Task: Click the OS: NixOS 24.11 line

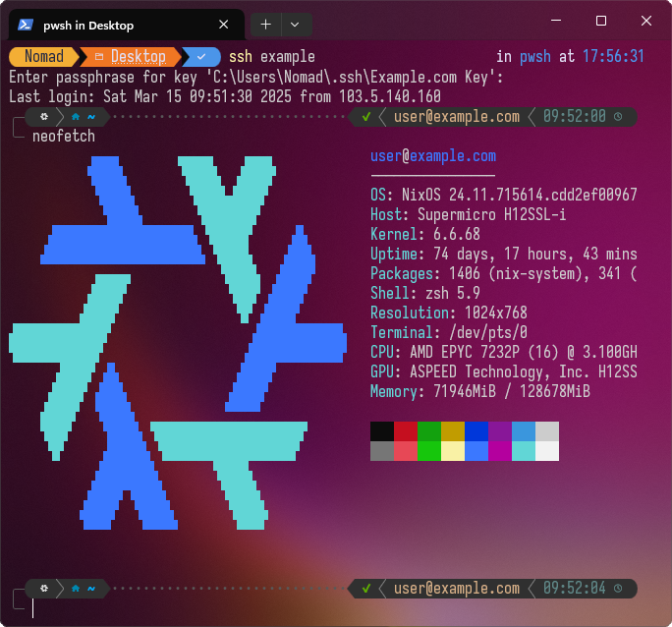Action: coord(504,195)
